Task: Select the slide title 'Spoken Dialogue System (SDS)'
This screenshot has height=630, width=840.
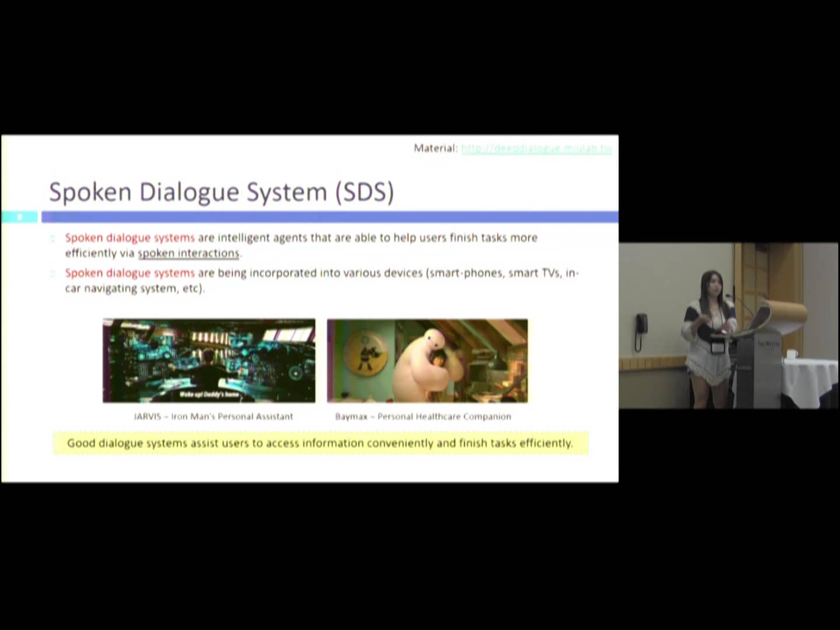Action: click(222, 192)
